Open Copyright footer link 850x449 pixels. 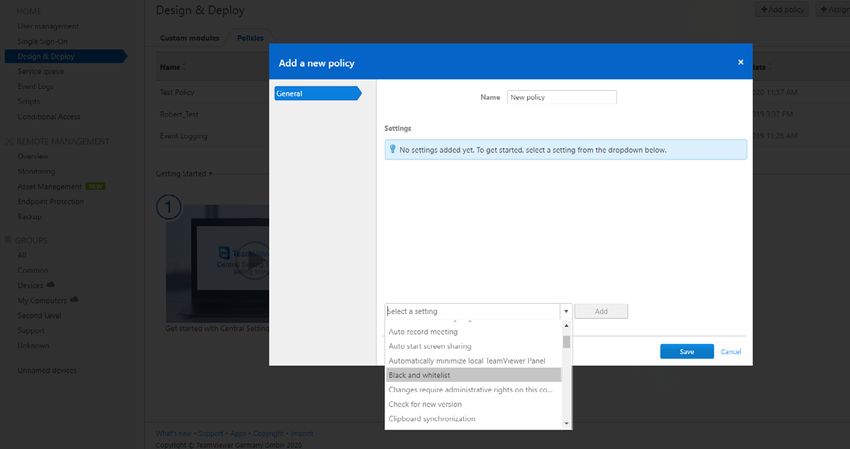tap(268, 433)
